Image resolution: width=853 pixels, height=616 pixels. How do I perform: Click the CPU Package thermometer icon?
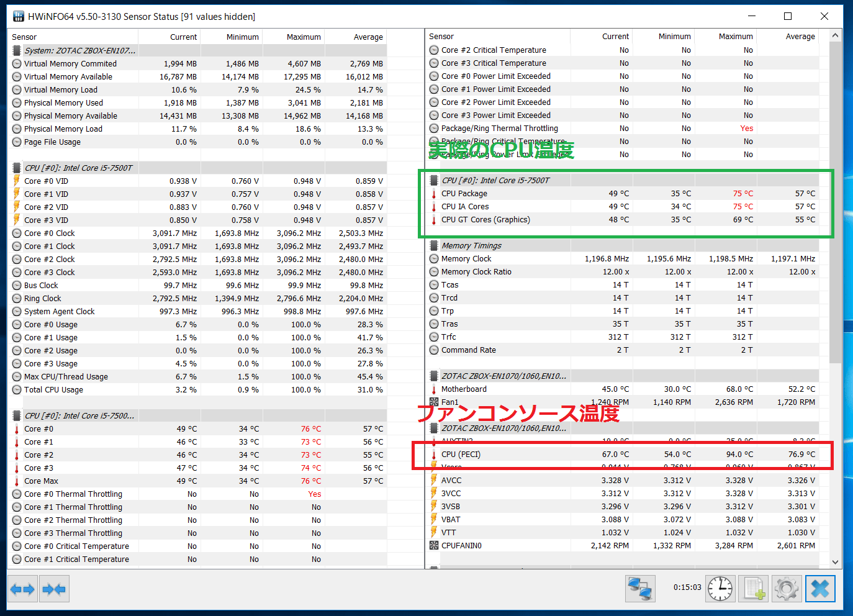[434, 193]
